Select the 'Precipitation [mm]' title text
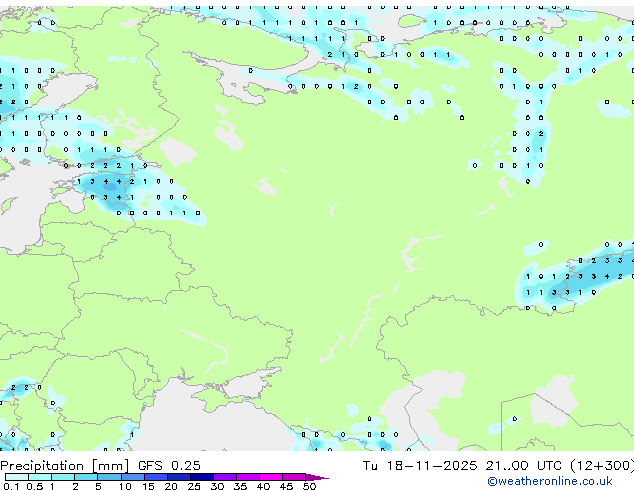 65,466
